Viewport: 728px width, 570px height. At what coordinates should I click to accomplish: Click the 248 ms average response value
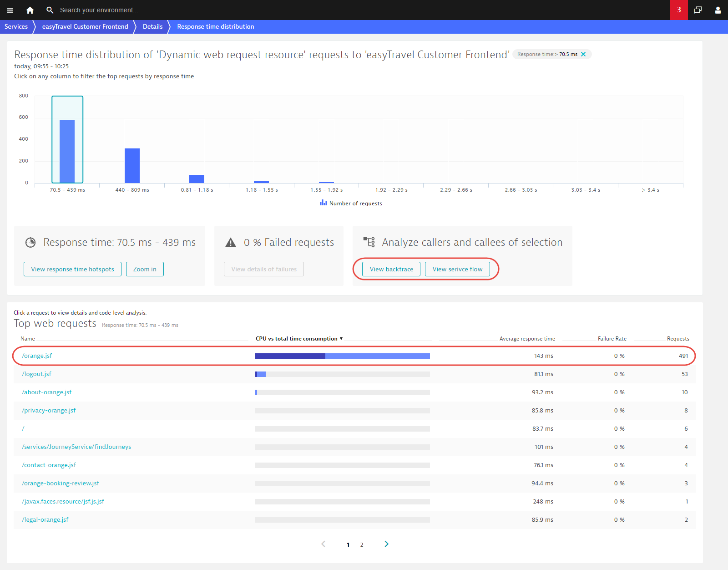click(x=543, y=501)
